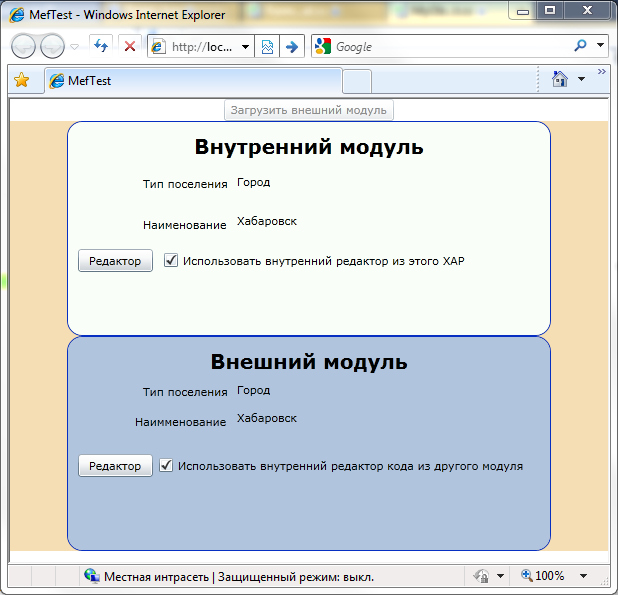Click the 100% zoom level button
The height and width of the screenshot is (595, 618).
point(542,576)
